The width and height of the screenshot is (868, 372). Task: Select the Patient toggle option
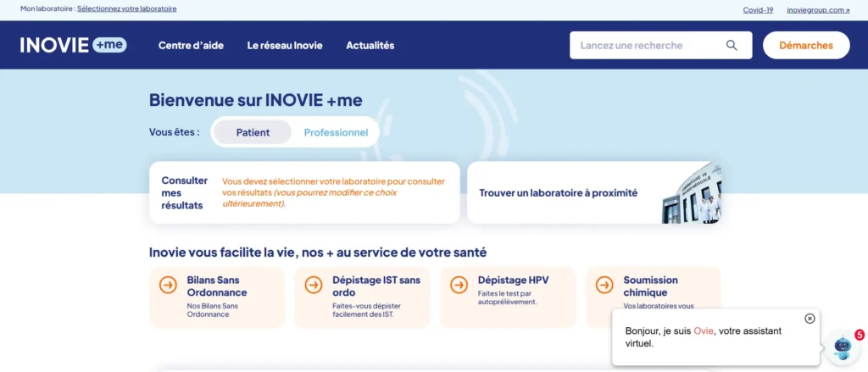(253, 132)
